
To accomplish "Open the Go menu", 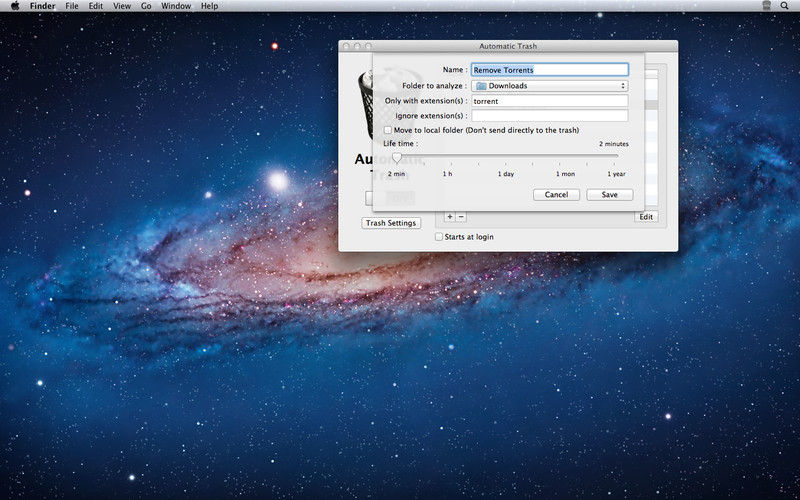I will pos(146,6).
